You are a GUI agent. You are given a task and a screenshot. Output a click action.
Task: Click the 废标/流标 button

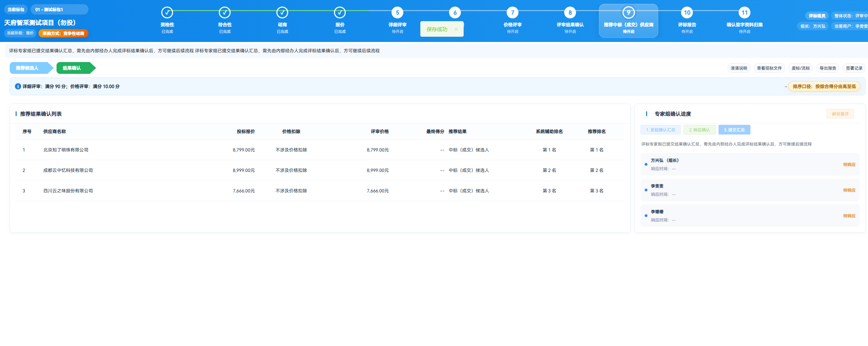pos(800,68)
